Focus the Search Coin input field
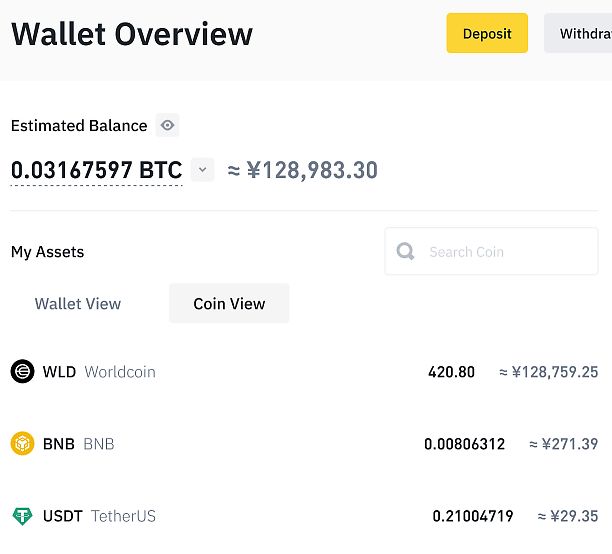 click(491, 251)
